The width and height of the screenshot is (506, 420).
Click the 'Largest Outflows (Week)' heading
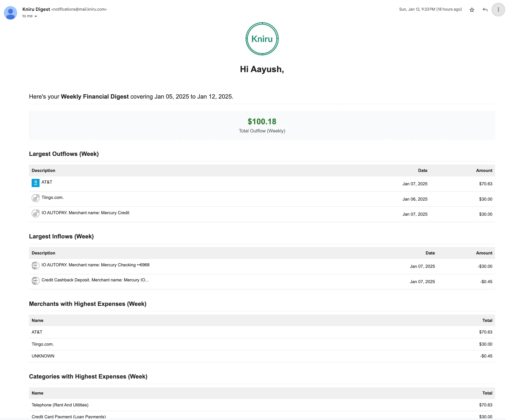coord(64,154)
